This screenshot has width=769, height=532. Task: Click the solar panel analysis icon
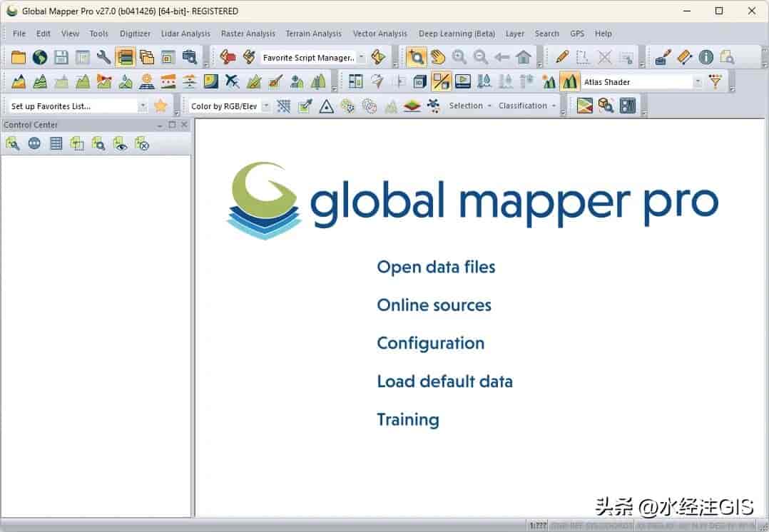(x=147, y=81)
